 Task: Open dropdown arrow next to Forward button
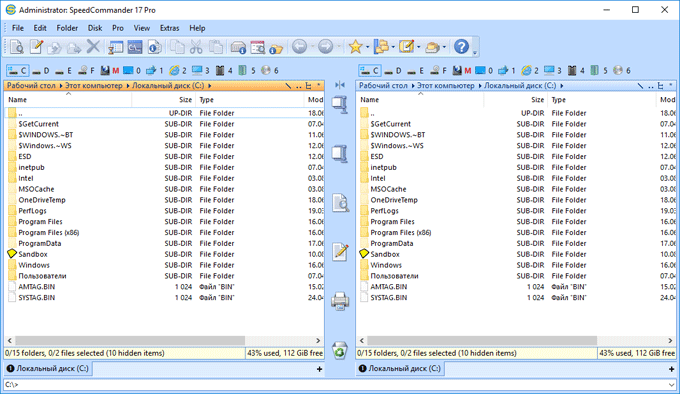[338, 46]
